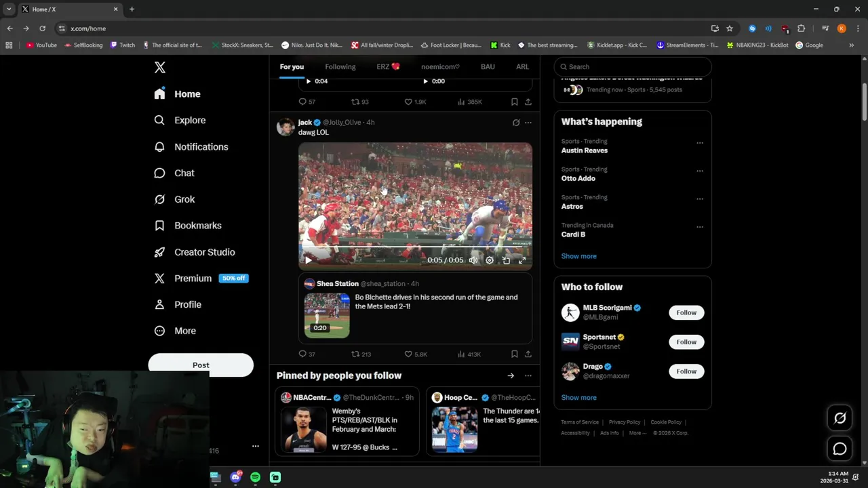Viewport: 868px width, 488px height.
Task: Open Notifications page
Action: click(191, 146)
